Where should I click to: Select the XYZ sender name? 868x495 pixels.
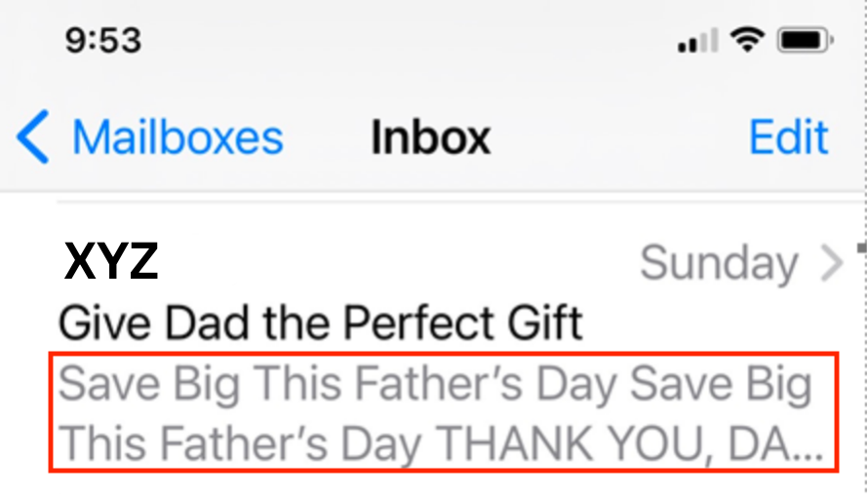pos(110,262)
